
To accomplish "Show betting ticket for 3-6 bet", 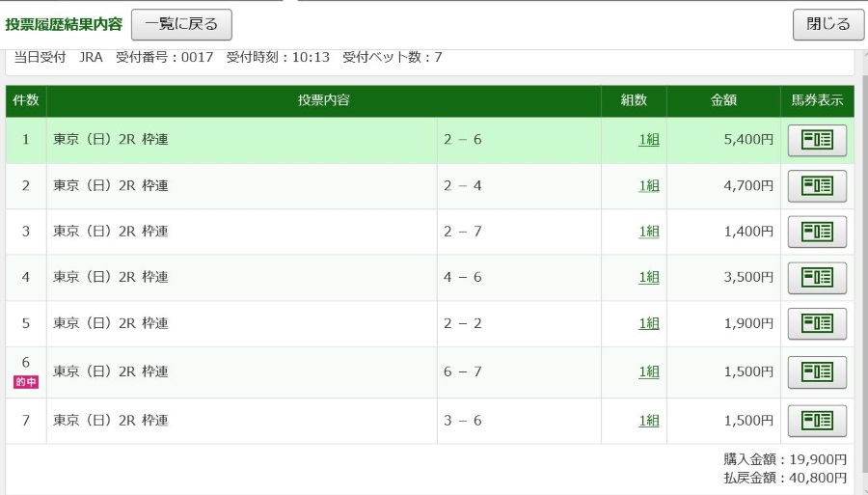I will [x=817, y=421].
